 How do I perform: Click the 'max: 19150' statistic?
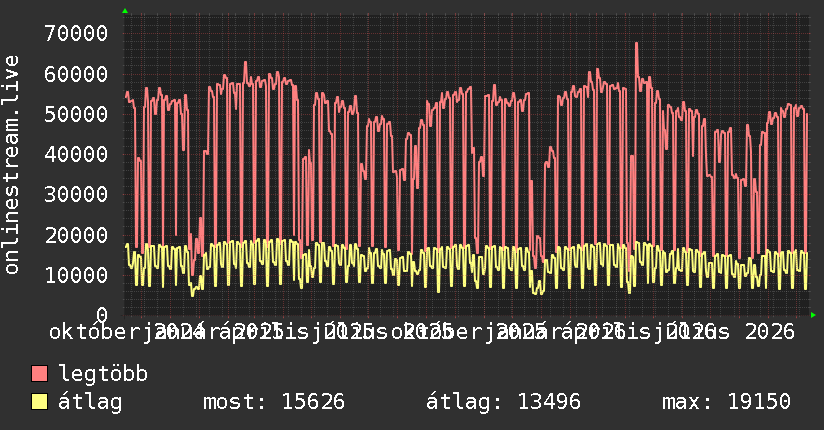(x=726, y=402)
